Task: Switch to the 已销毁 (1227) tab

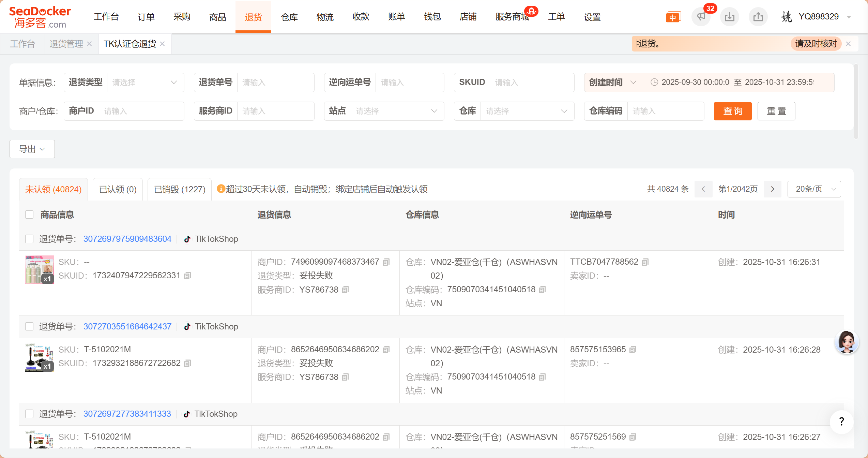Action: point(180,189)
